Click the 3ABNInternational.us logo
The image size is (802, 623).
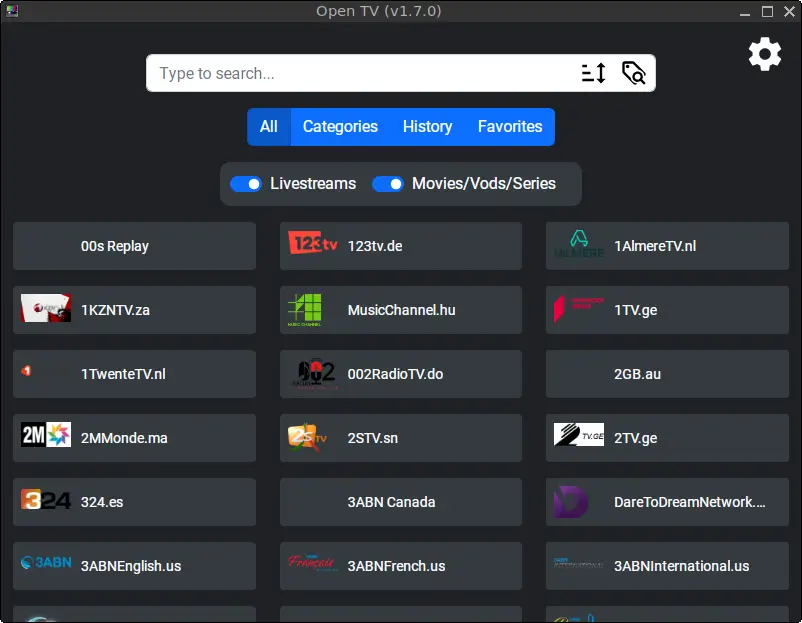579,563
